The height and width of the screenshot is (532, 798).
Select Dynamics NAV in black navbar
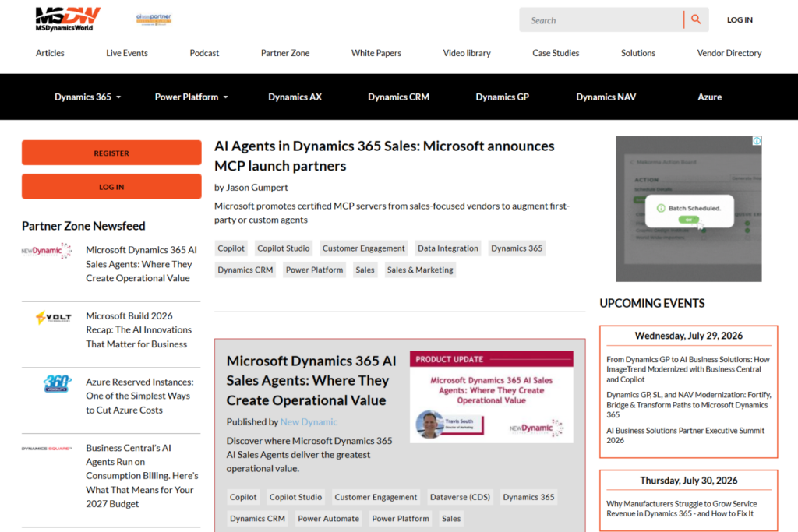coord(606,97)
